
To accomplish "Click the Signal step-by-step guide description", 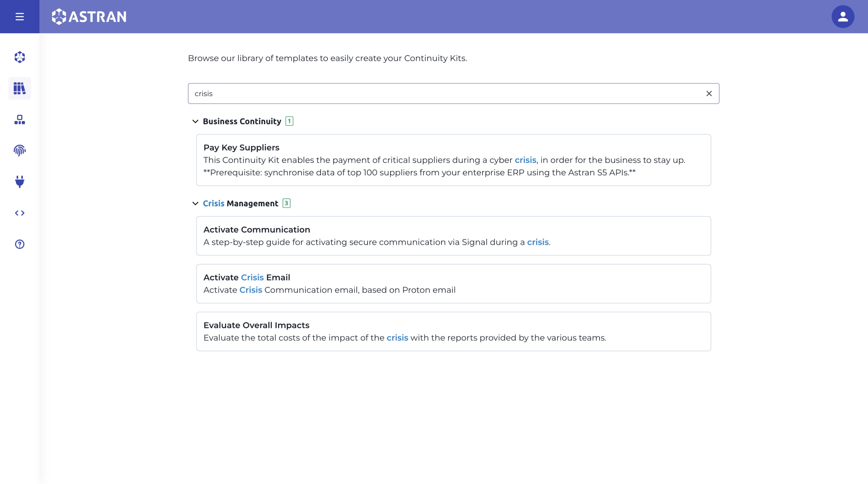I will (x=377, y=242).
